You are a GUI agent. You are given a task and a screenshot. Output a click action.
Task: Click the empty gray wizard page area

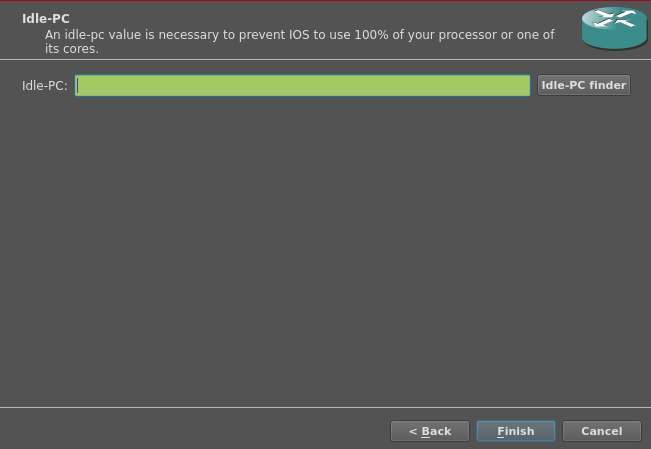[x=325, y=250]
